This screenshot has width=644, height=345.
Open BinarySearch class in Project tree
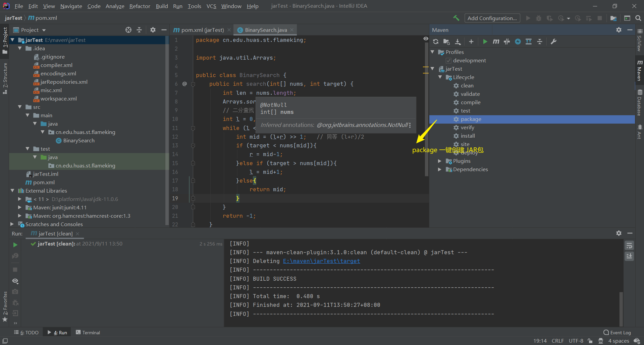coord(79,141)
